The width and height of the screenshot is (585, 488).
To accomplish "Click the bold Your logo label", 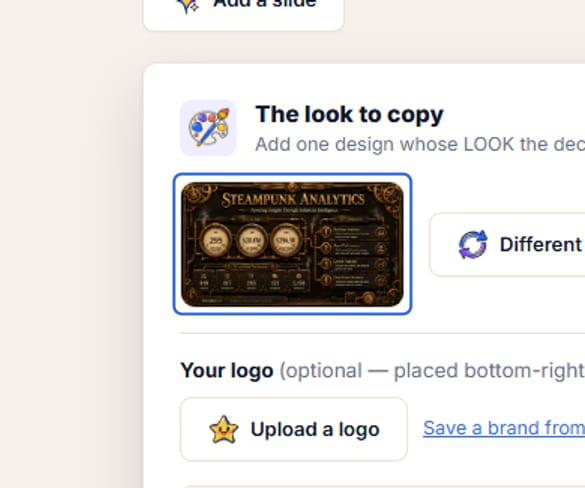I will 227,370.
